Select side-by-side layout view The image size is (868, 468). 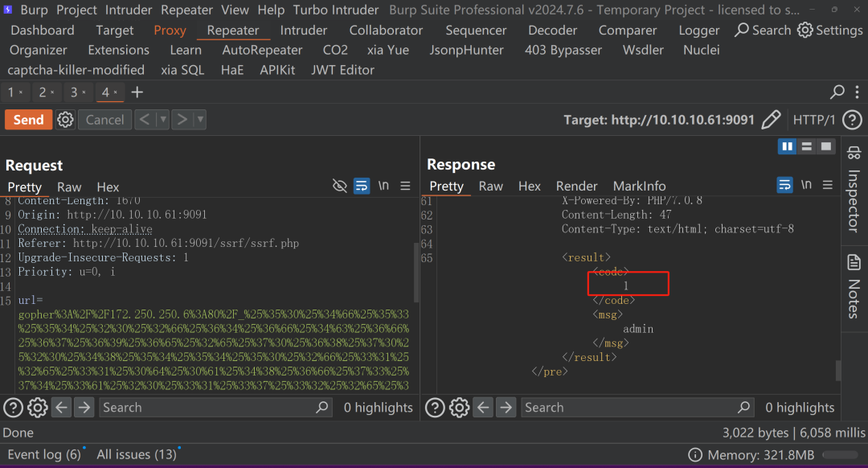787,146
